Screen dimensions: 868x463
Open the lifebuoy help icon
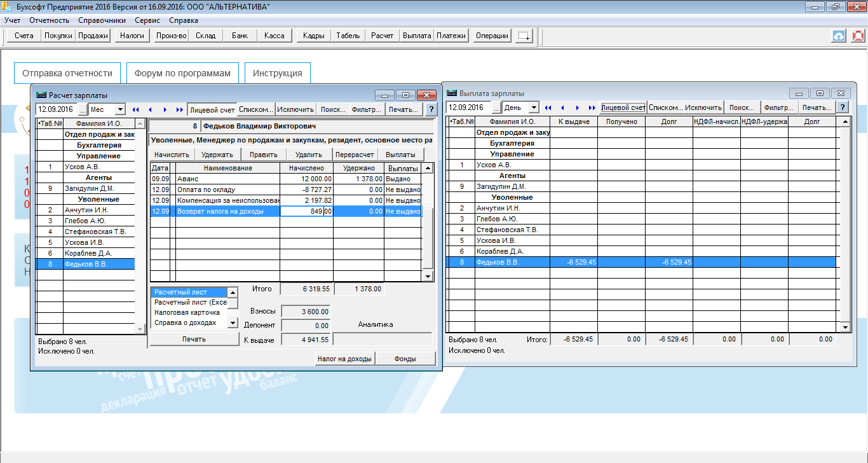point(858,36)
